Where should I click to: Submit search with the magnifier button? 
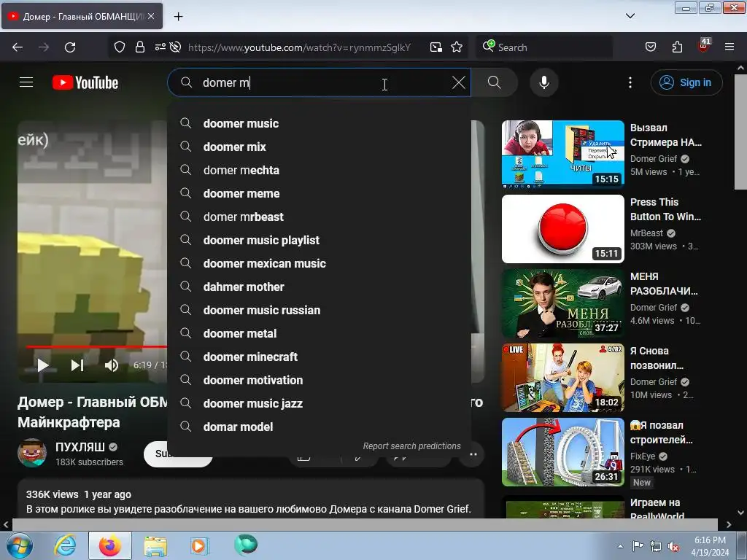pyautogui.click(x=495, y=82)
